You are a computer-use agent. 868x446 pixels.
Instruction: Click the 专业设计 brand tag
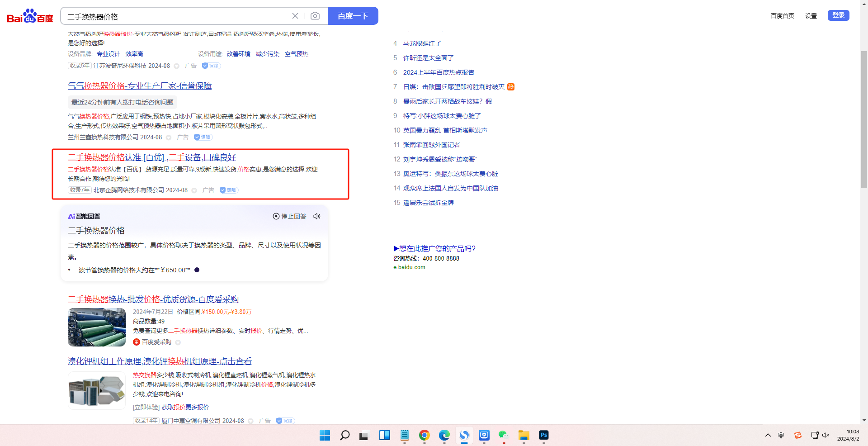pos(108,54)
